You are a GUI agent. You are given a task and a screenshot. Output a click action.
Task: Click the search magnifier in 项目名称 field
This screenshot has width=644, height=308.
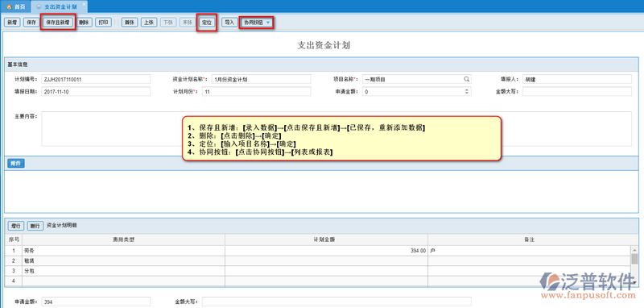(x=467, y=79)
